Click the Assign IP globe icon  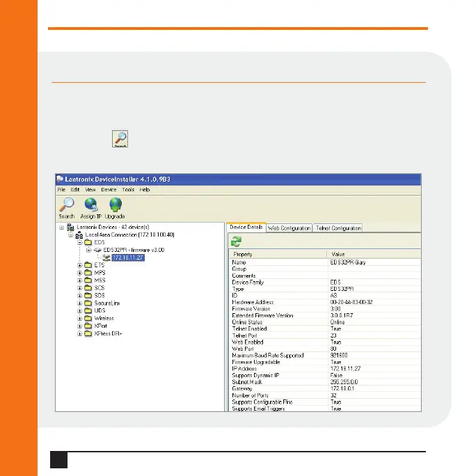click(x=90, y=205)
